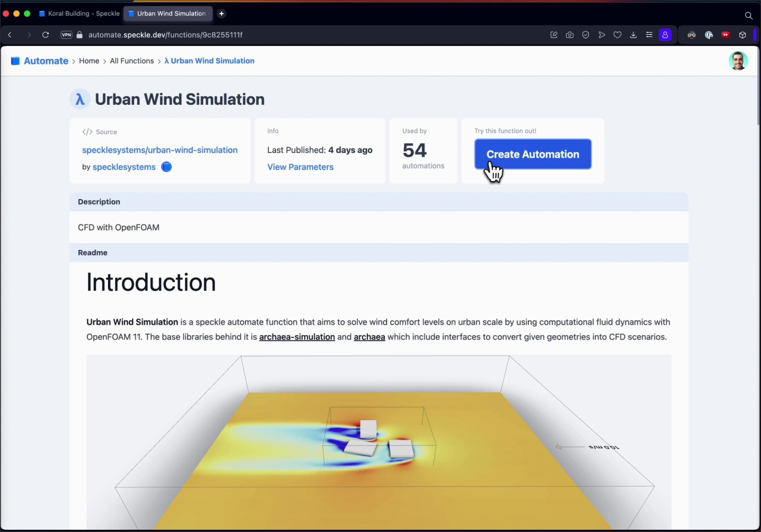Click the Readme section header
761x532 pixels.
coord(379,253)
